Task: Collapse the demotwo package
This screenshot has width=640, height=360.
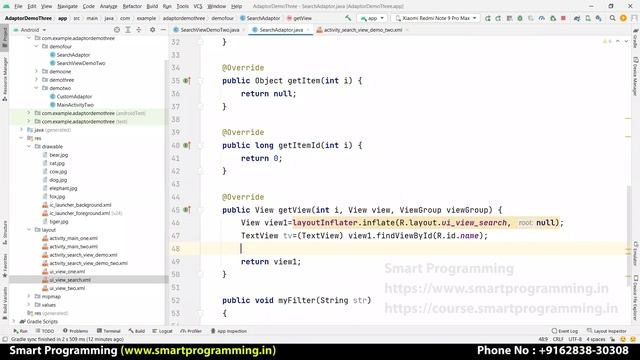Action: 36,88
